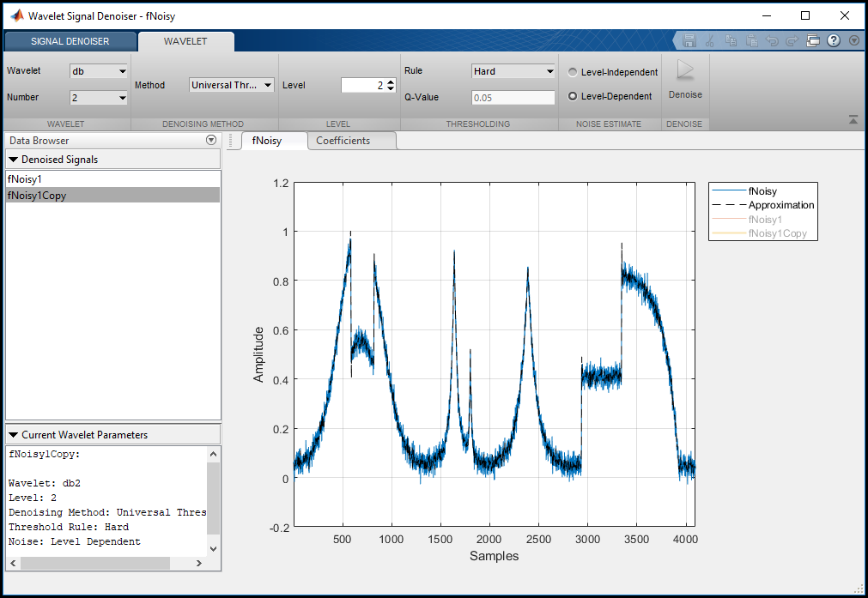868x598 pixels.
Task: Click the switch windows icon
Action: tap(812, 40)
